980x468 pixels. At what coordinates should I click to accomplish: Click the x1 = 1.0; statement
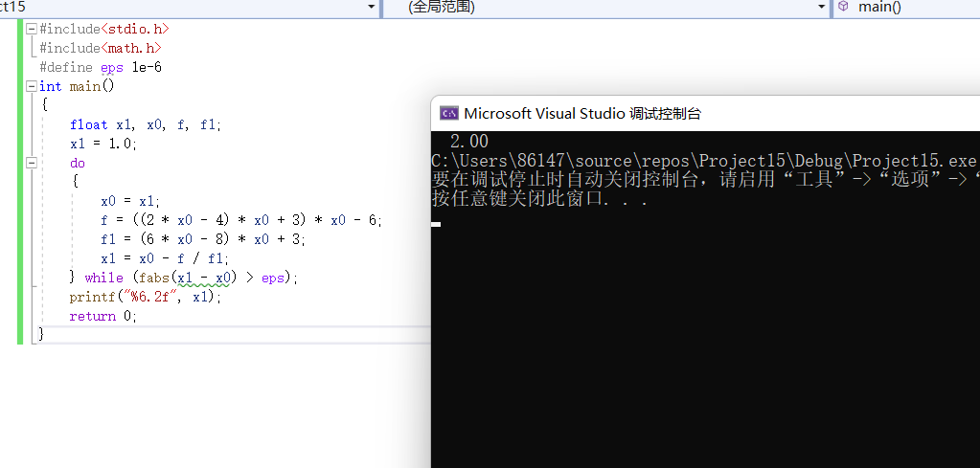(x=103, y=144)
